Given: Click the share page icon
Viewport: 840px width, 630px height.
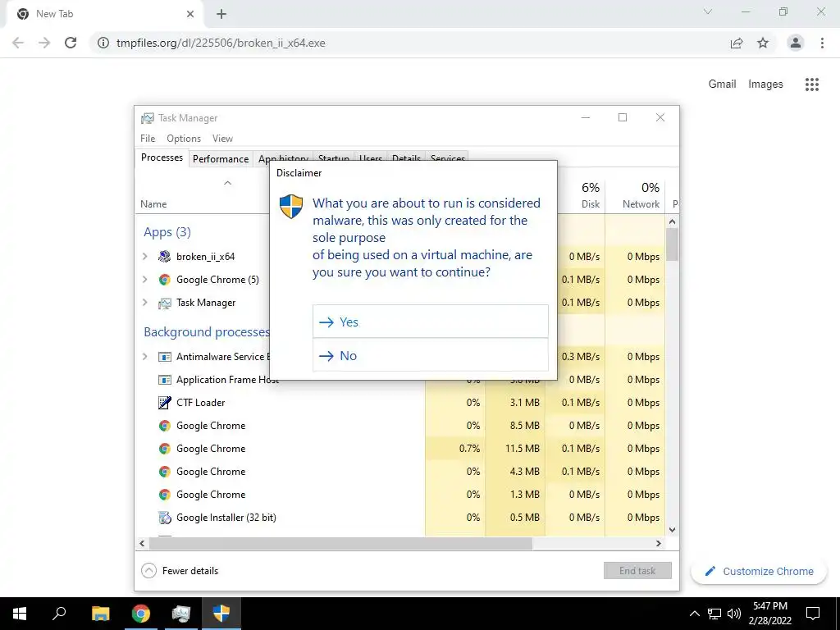Looking at the screenshot, I should click(737, 43).
